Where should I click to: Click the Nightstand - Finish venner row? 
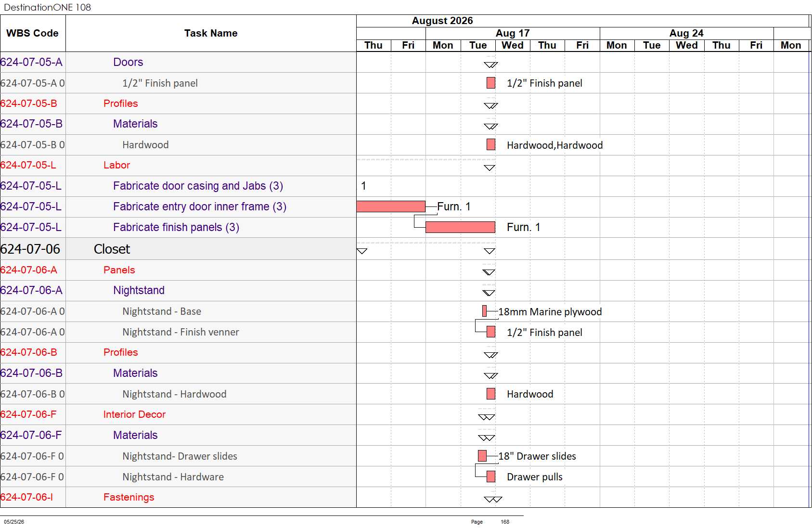(x=178, y=332)
